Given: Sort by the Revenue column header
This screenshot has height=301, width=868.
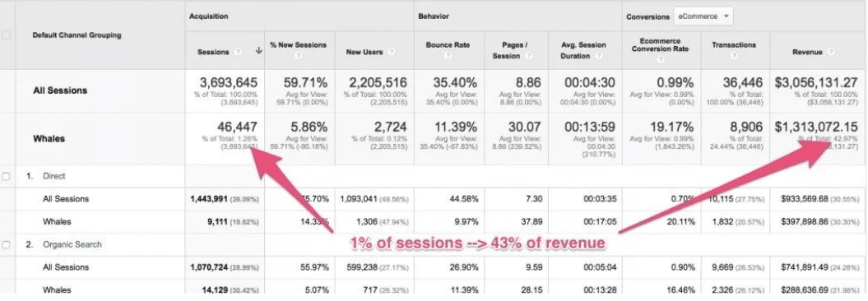Looking at the screenshot, I should point(809,52).
